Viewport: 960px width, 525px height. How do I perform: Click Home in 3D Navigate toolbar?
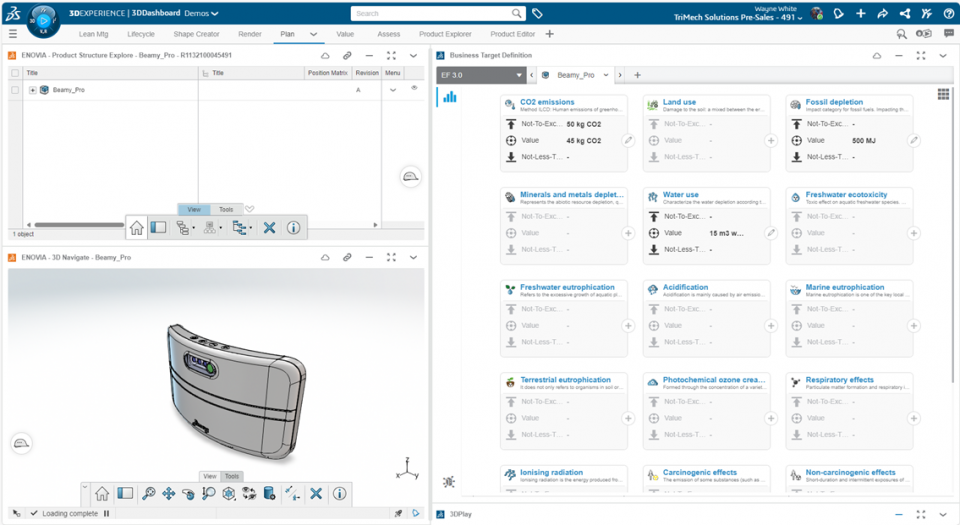[102, 493]
